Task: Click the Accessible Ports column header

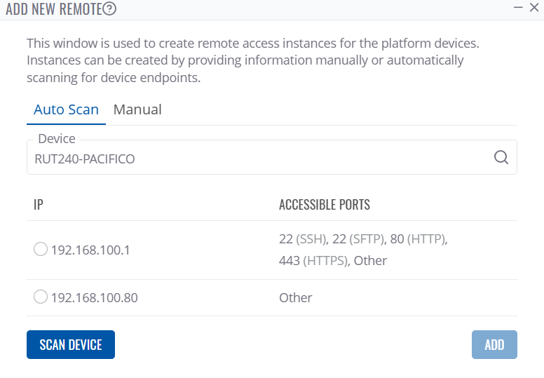Action: click(324, 205)
